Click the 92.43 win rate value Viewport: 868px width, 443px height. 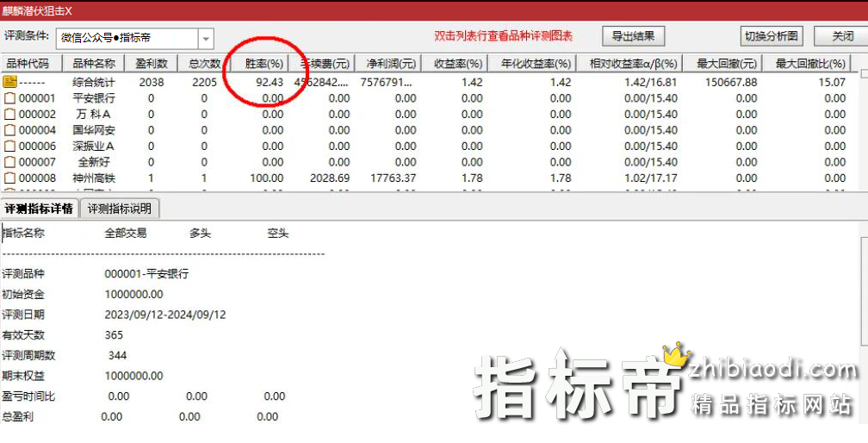click(x=269, y=83)
